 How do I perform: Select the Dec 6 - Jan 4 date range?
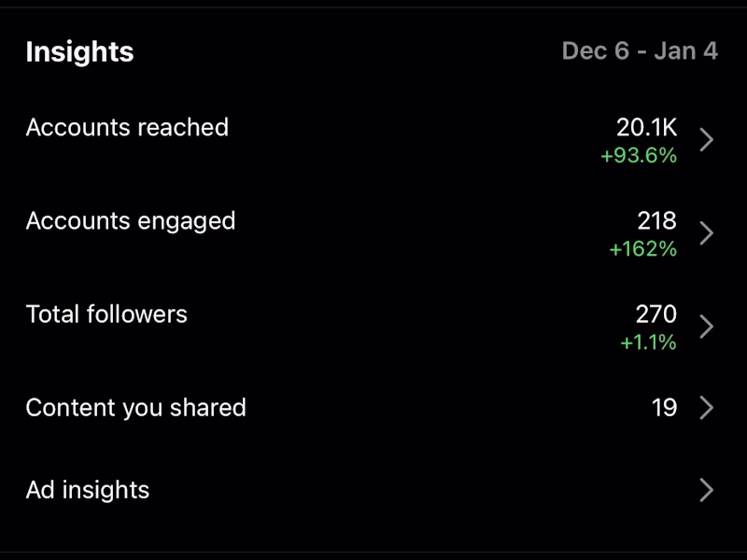coord(640,51)
